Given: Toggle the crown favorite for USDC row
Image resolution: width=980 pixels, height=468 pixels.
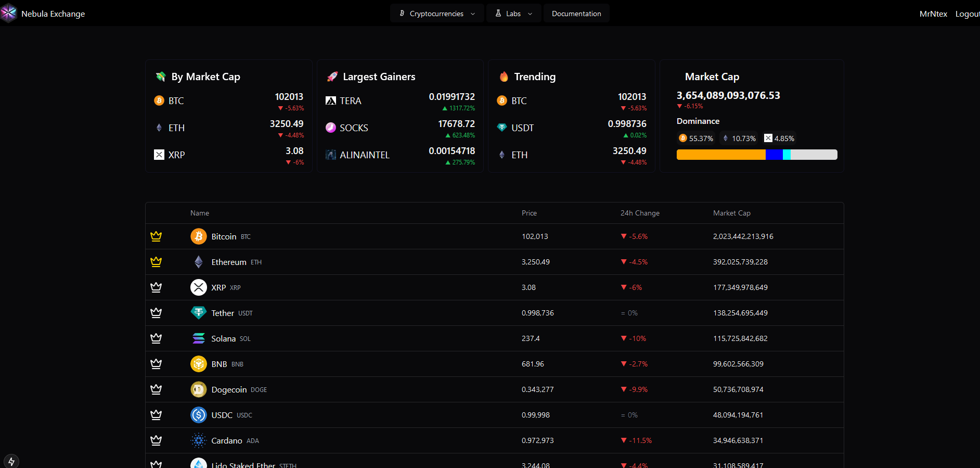Looking at the screenshot, I should (156, 415).
